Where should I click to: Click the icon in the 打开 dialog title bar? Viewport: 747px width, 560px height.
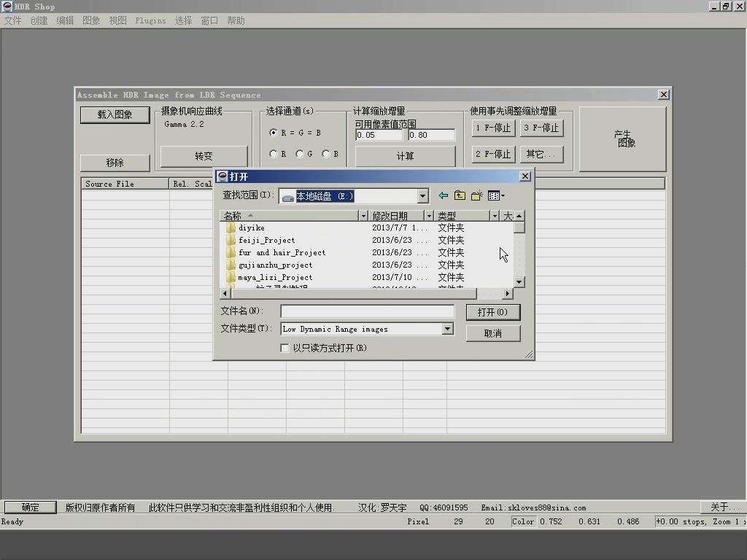[222, 176]
